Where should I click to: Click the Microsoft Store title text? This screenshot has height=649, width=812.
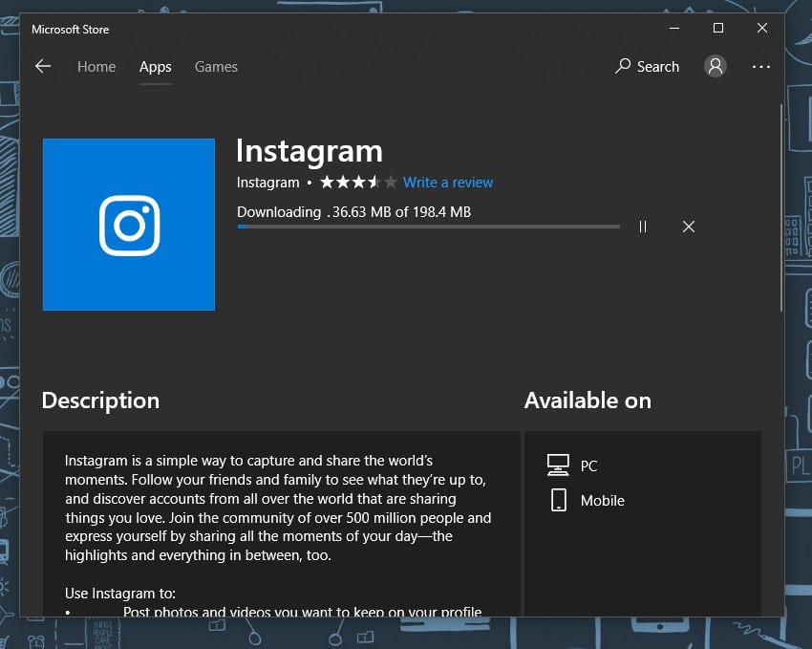71,30
